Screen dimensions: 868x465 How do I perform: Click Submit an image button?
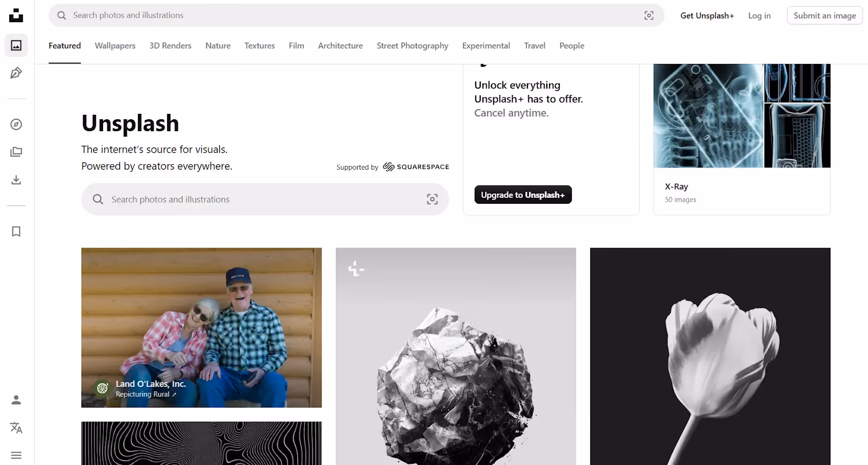pos(825,16)
